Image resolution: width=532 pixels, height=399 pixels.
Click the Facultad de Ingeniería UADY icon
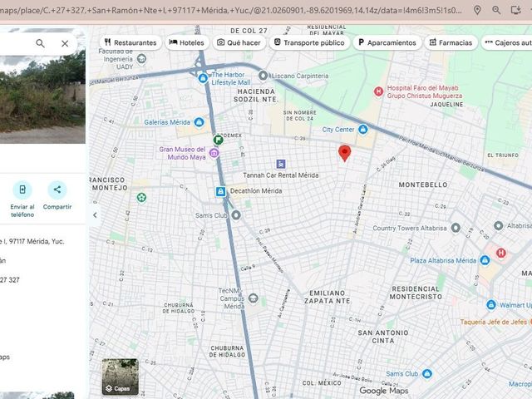pyautogui.click(x=141, y=59)
